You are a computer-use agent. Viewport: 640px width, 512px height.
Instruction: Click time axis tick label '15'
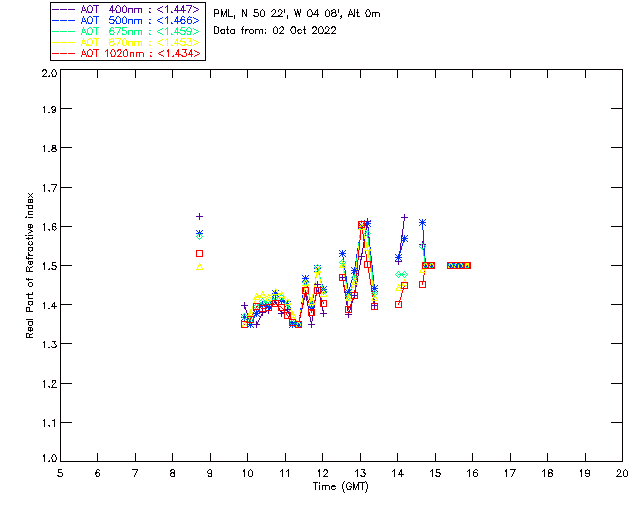[x=435, y=473]
